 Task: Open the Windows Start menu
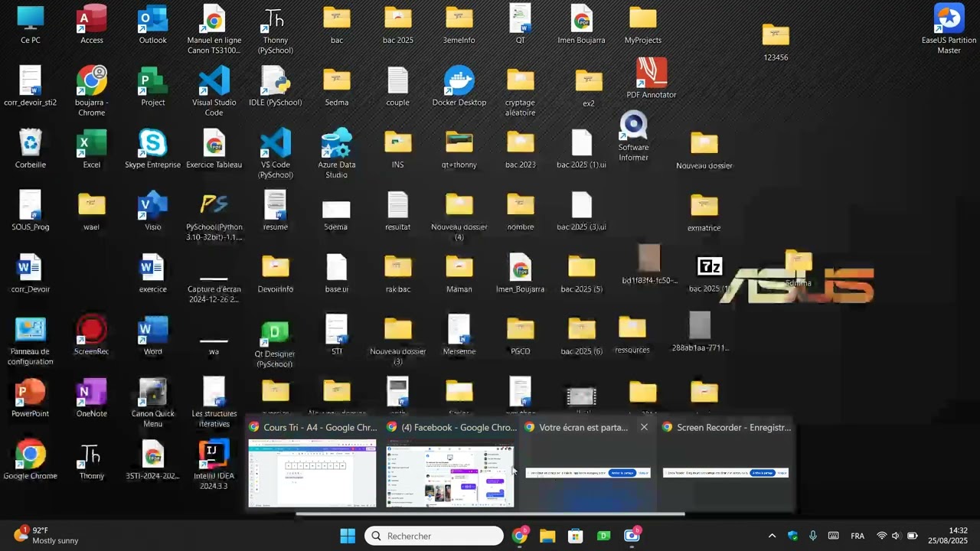348,536
